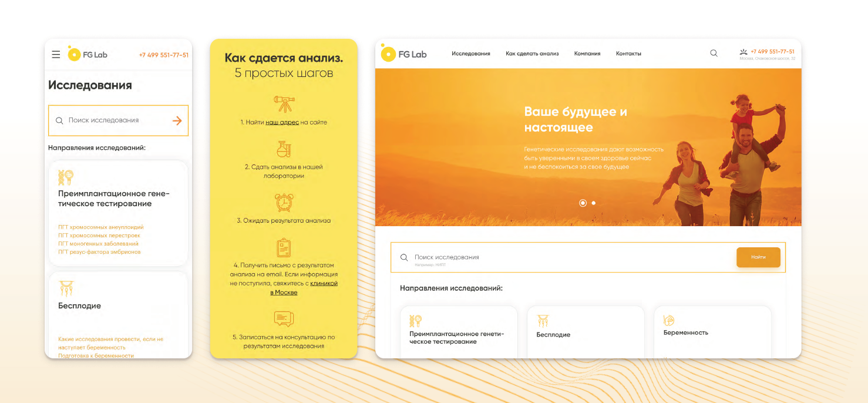
Task: Click the FG Lab logo in mobile header
Action: coord(88,54)
